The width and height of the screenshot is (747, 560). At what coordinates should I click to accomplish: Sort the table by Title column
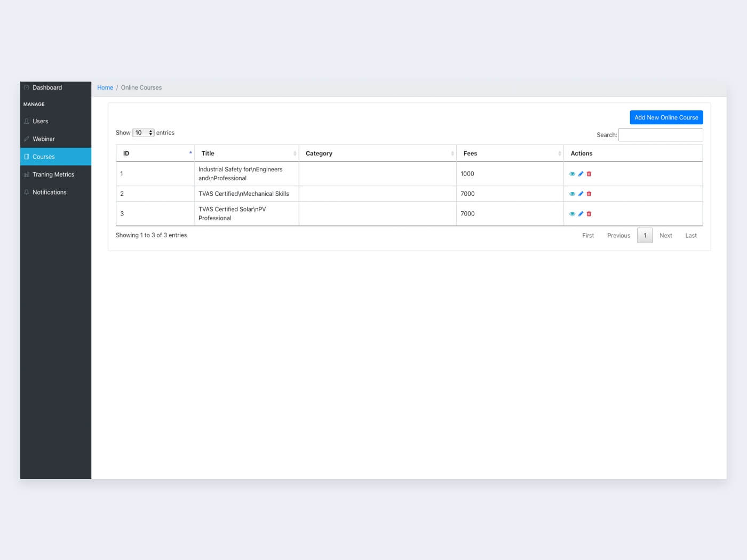(x=246, y=154)
